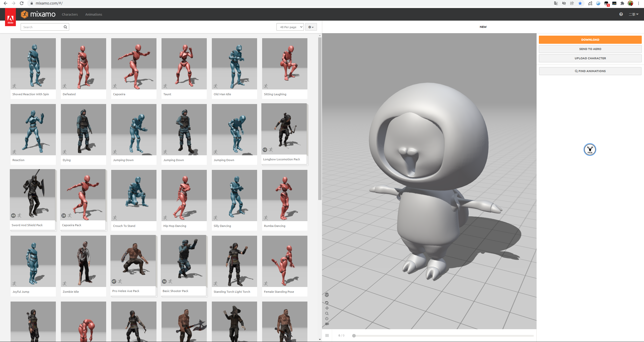Click the Reaction animation label

click(18, 160)
